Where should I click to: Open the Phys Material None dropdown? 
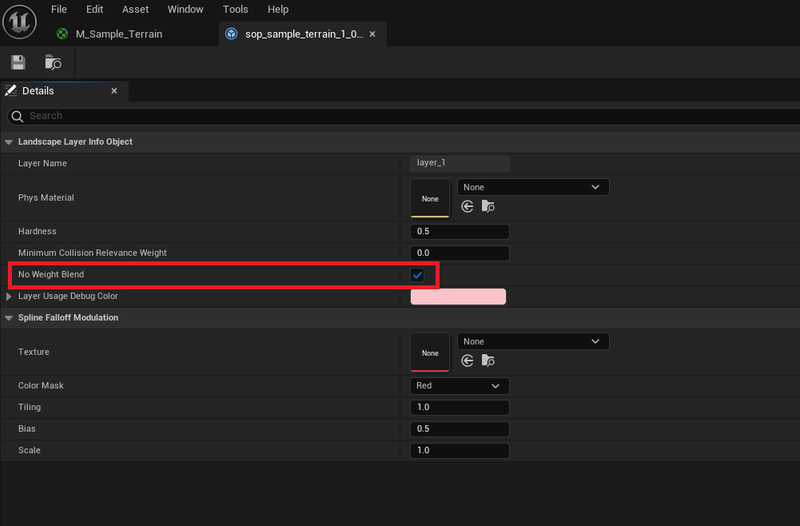click(533, 187)
